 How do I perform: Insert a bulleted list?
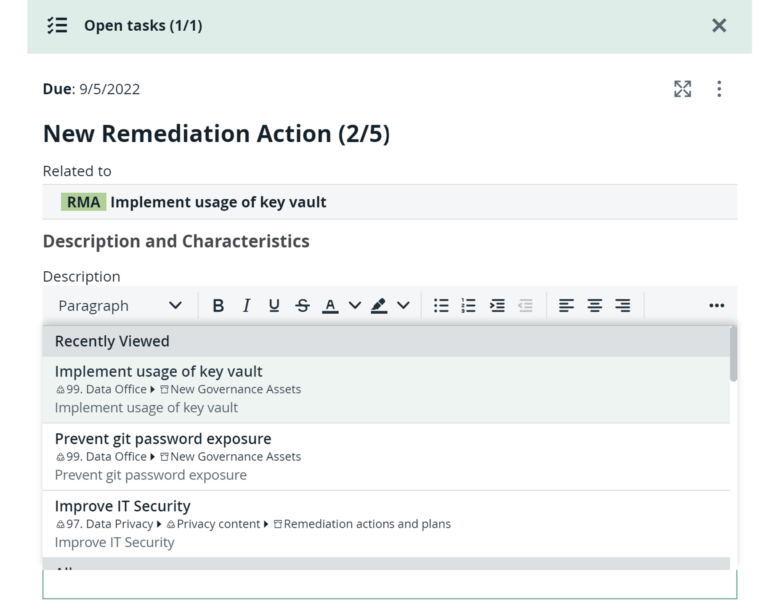[x=441, y=306]
